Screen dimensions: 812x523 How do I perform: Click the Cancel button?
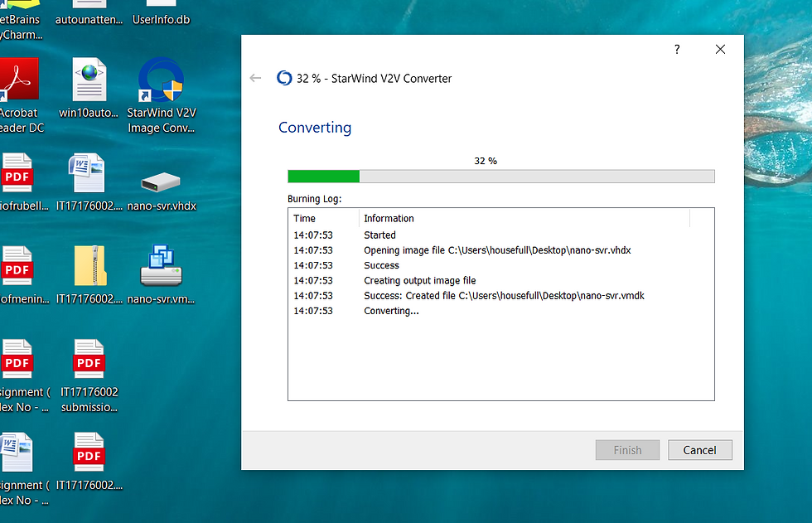699,450
